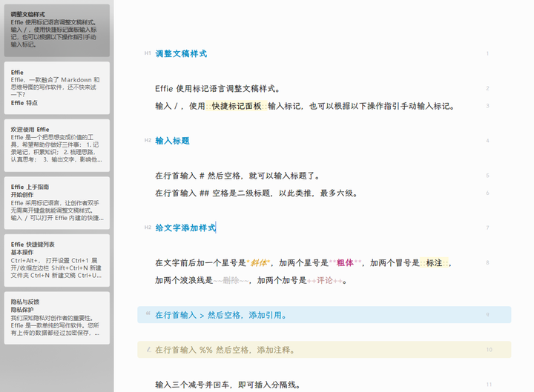Click the line 在行首输入 ## 空格是二级标题
534x392 pixels.
click(257, 193)
